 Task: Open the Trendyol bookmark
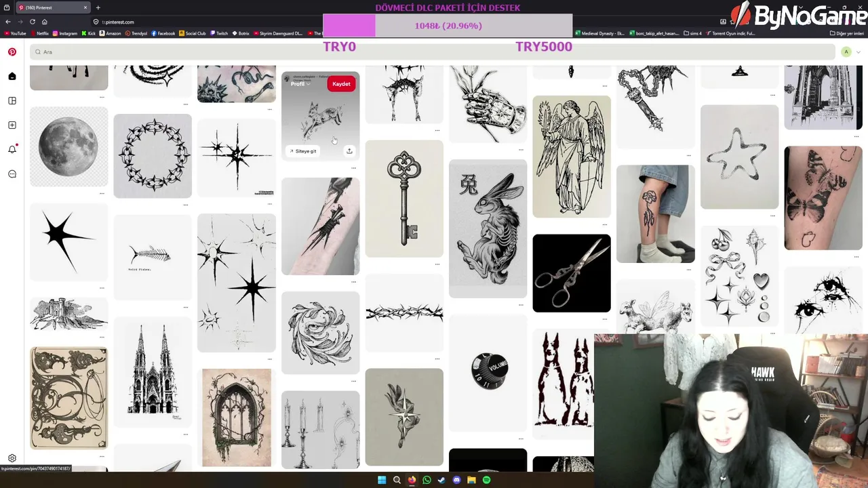click(136, 33)
